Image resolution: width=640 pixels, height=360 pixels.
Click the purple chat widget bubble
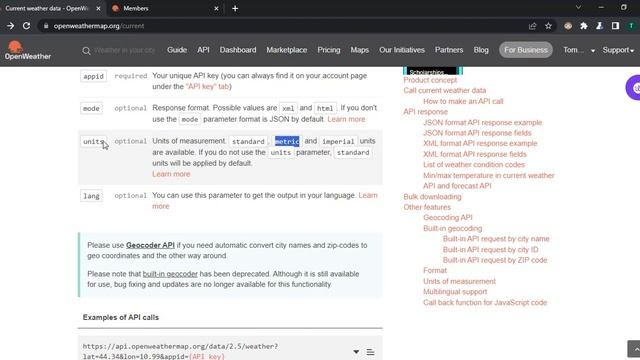click(x=633, y=87)
